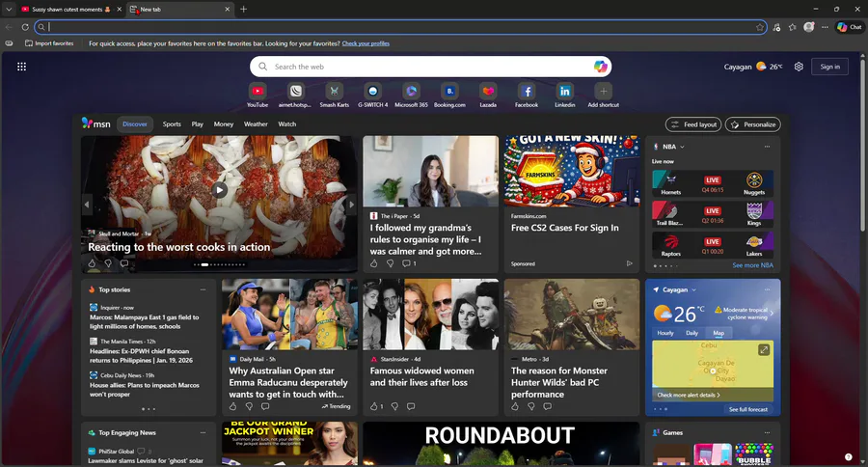Open more options on Top stories card
The image size is (868, 467).
coord(203,289)
